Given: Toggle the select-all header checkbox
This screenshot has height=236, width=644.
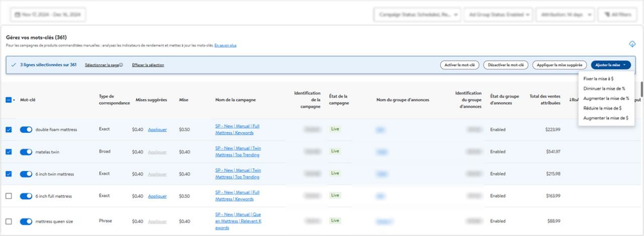Looking at the screenshot, I should click(x=9, y=100).
